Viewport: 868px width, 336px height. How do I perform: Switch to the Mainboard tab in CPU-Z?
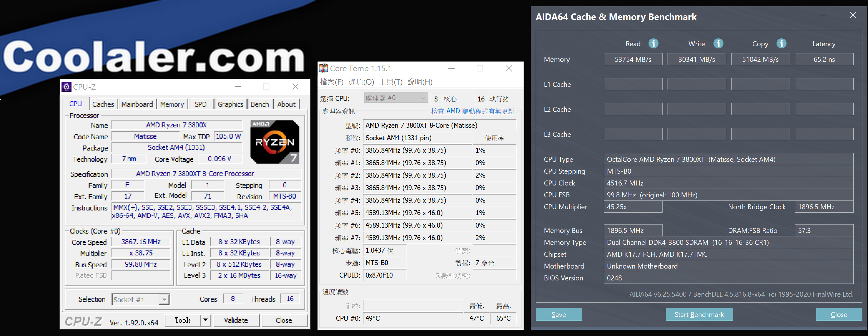137,104
